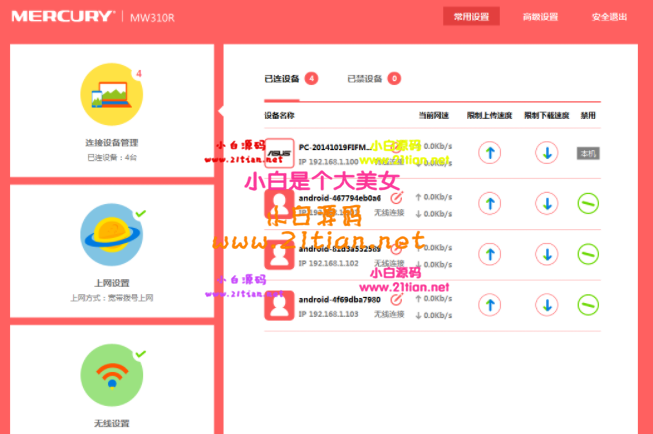The width and height of the screenshot is (653, 434).
Task: Open the 上网设置 internet settings planet icon
Action: coord(111,236)
